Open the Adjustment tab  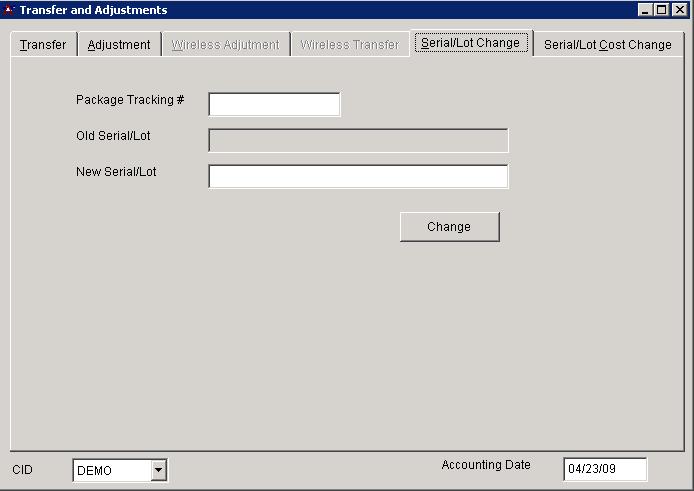click(119, 45)
